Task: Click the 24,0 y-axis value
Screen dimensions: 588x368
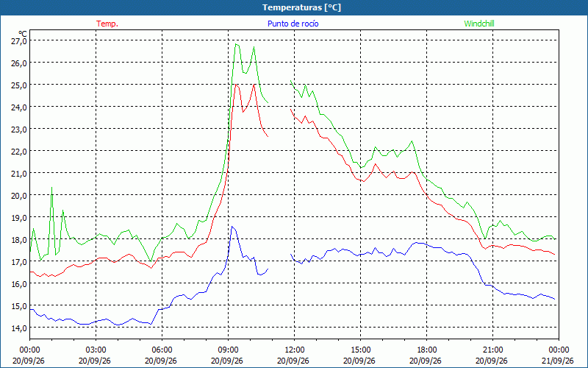Action: [x=19, y=107]
